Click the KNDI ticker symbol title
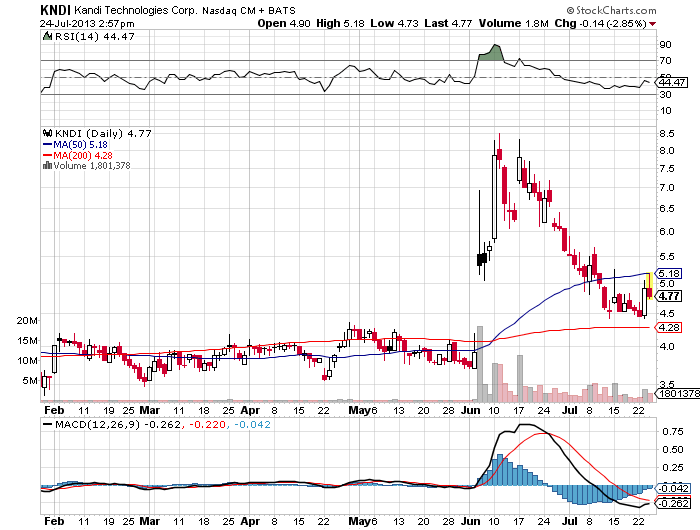Screen dimensions: 700x530 (55, 10)
